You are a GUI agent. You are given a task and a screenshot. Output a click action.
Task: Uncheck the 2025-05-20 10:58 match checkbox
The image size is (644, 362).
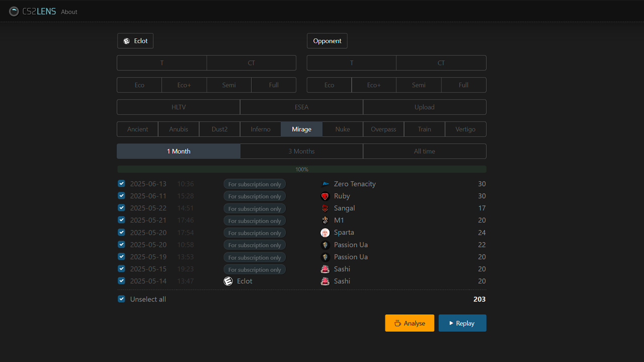click(121, 244)
